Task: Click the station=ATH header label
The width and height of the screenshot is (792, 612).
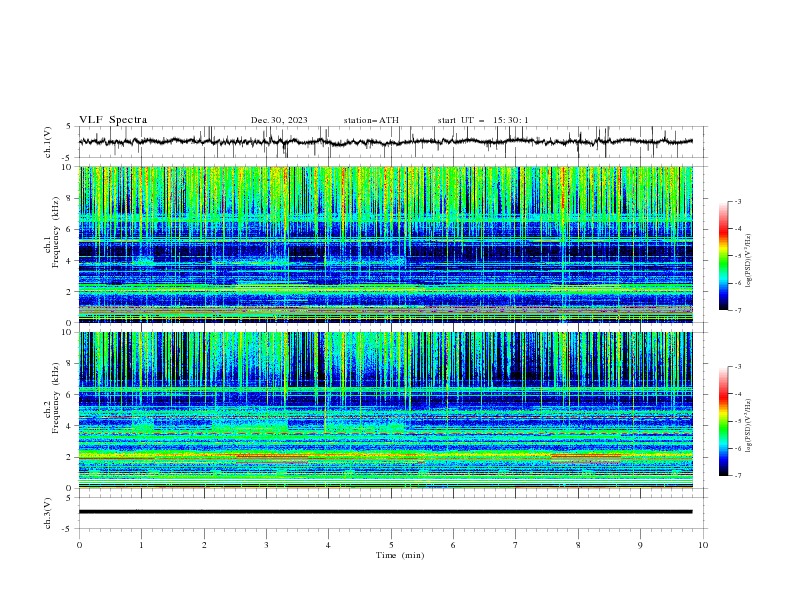Action: tap(371, 120)
